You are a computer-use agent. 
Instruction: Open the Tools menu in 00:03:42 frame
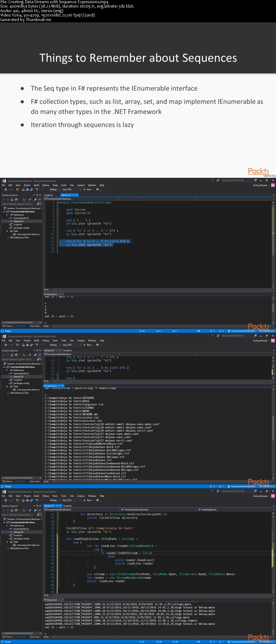click(x=64, y=185)
